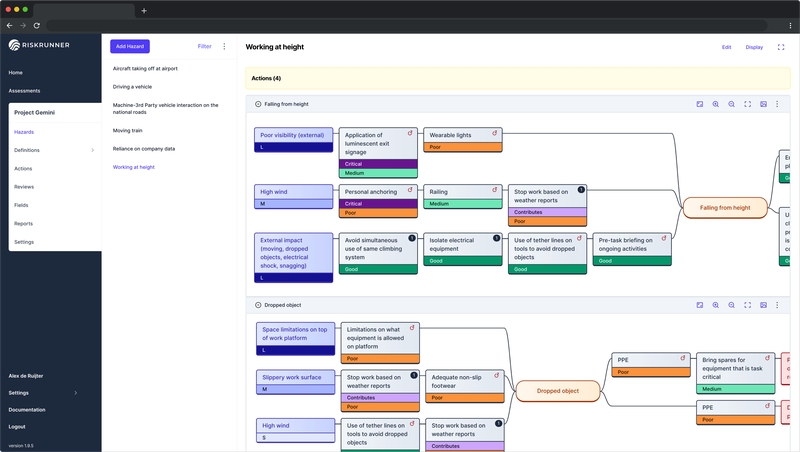The width and height of the screenshot is (800, 452).
Task: Select the Slippery work surface threat
Action: [x=295, y=383]
